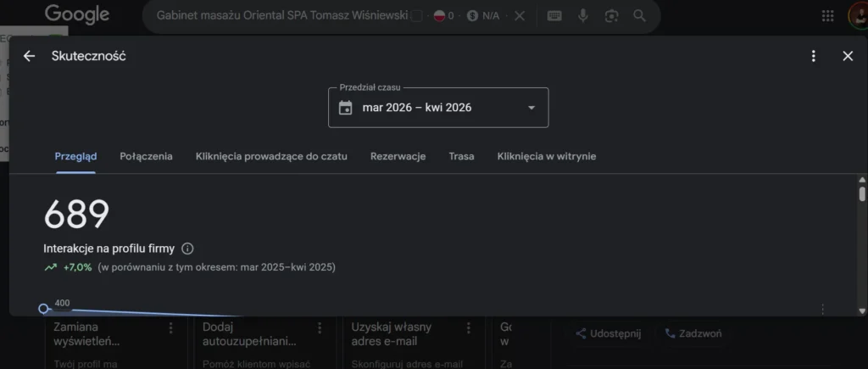The height and width of the screenshot is (369, 868).
Task: Start voice search with microphone icon
Action: [x=582, y=16]
